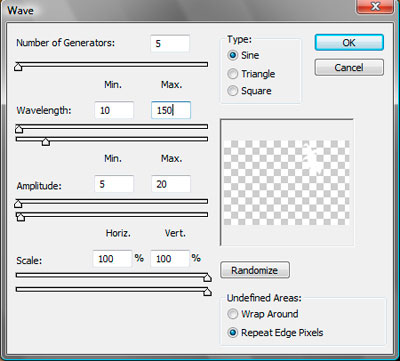This screenshot has height=361, width=400.
Task: Click the Number of Generators input field
Action: point(170,44)
